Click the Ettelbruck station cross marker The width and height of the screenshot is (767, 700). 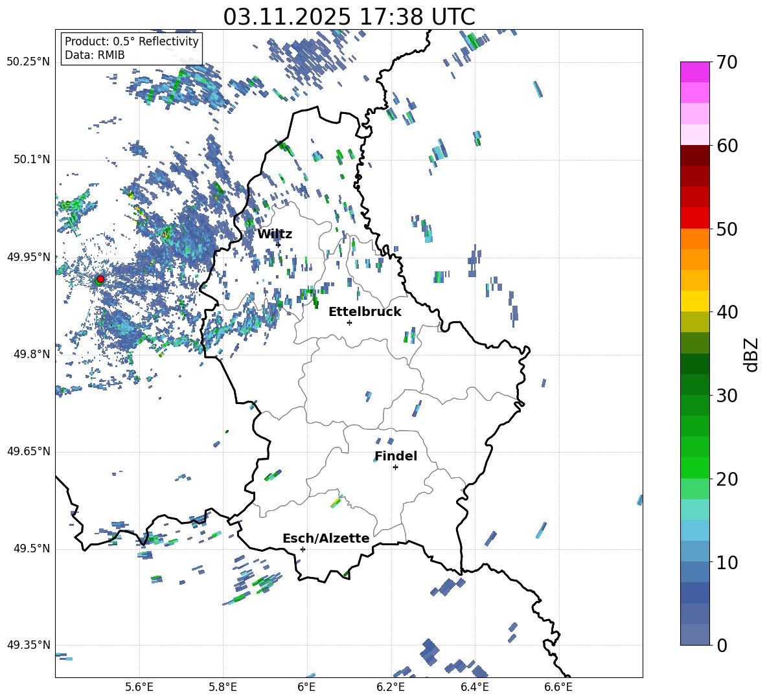pyautogui.click(x=349, y=322)
